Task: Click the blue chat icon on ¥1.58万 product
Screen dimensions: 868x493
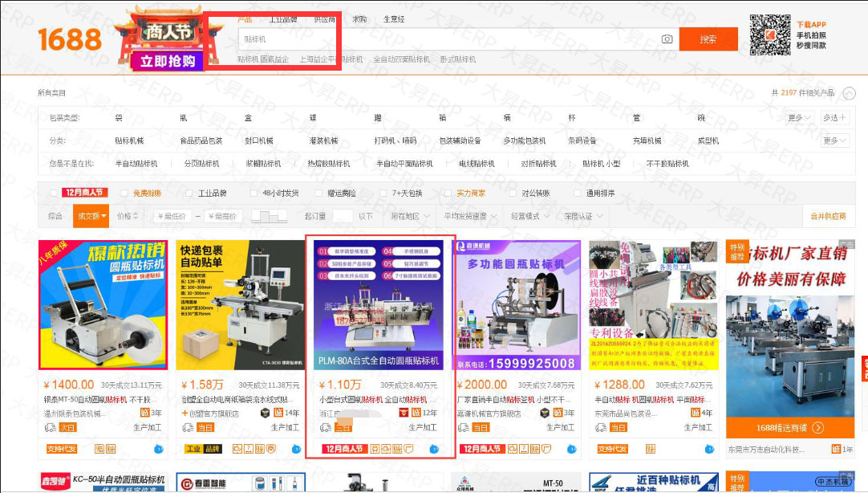Action: pyautogui.click(x=296, y=449)
